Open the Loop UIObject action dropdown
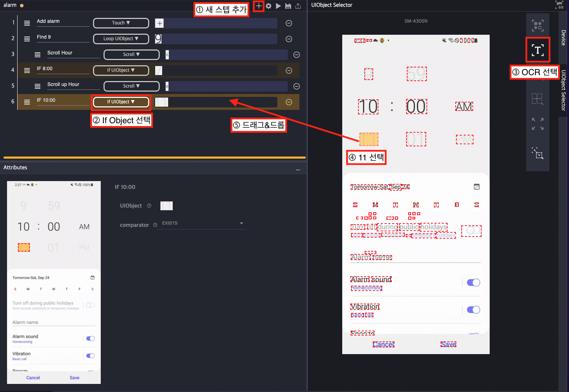The height and width of the screenshot is (392, 569). click(121, 39)
